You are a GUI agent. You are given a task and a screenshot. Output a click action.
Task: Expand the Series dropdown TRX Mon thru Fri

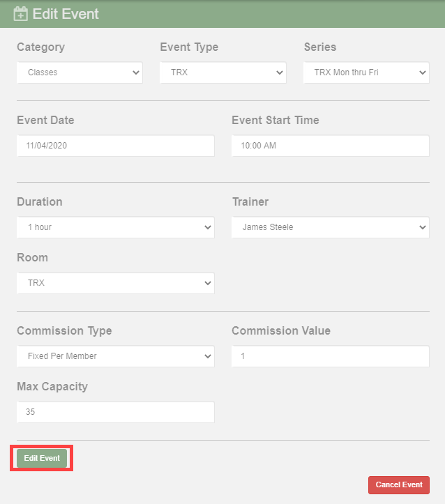(x=366, y=72)
